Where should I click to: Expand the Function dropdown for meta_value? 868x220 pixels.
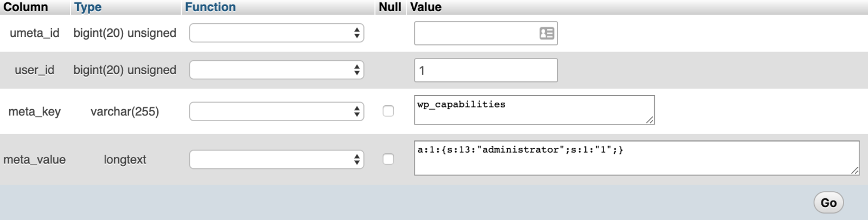(x=276, y=159)
